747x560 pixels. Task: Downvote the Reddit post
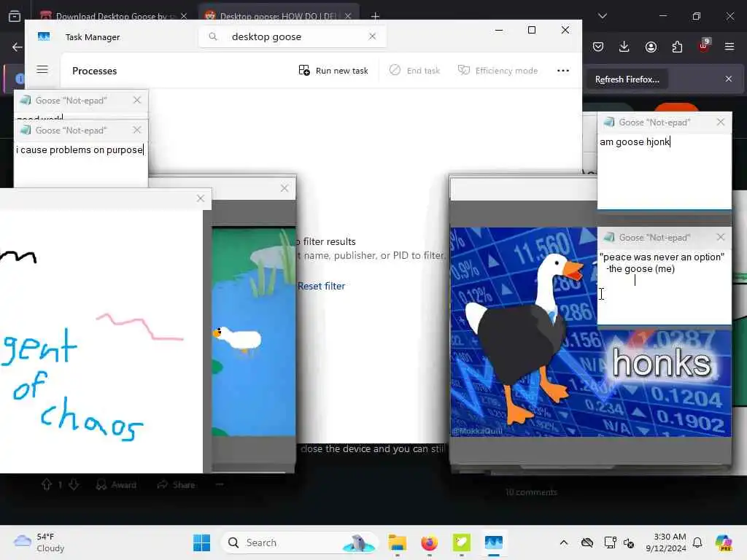pyautogui.click(x=74, y=485)
